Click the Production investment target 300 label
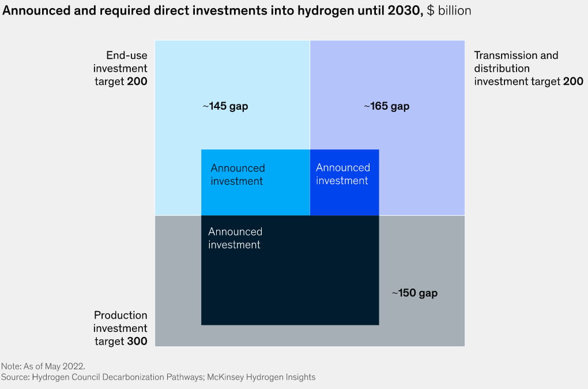 [120, 328]
